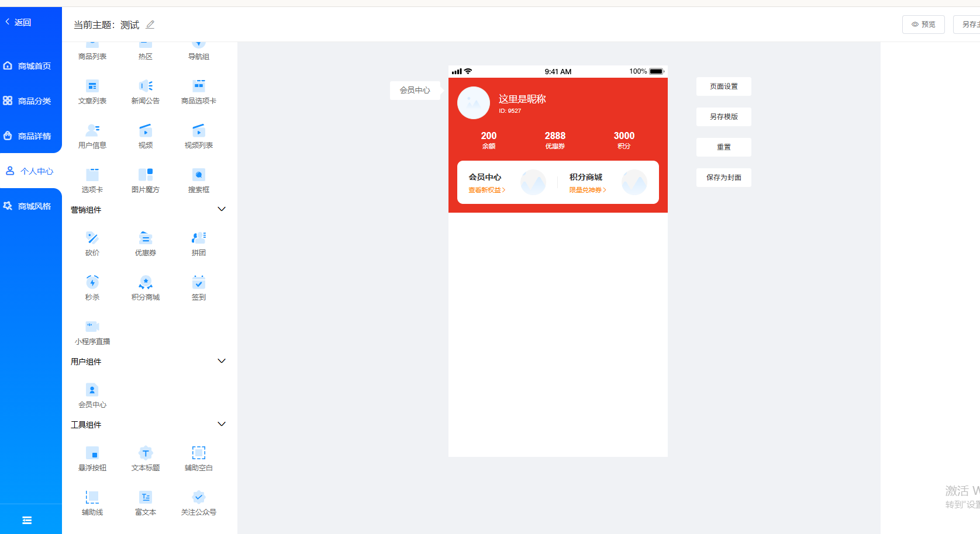
Task: Toggle sidebar with bottom hamburger icon
Action: (27, 520)
